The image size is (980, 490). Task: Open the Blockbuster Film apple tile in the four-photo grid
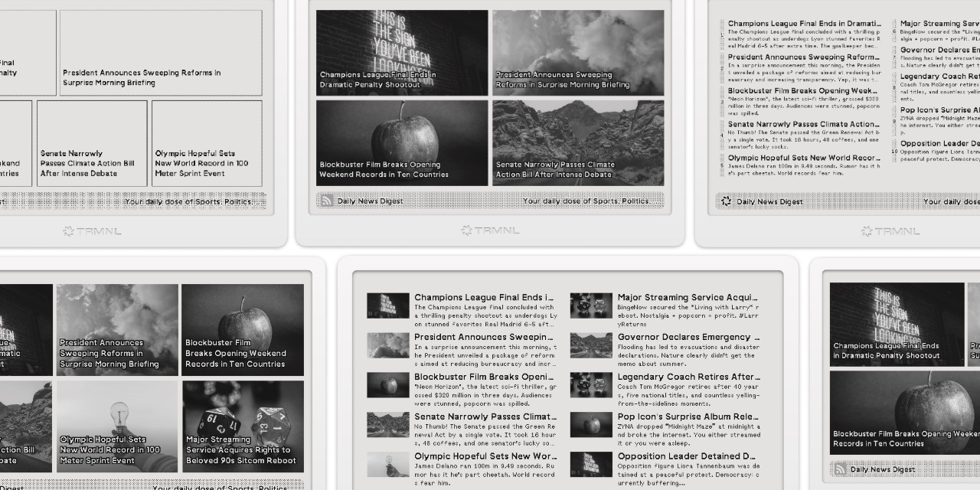402,143
